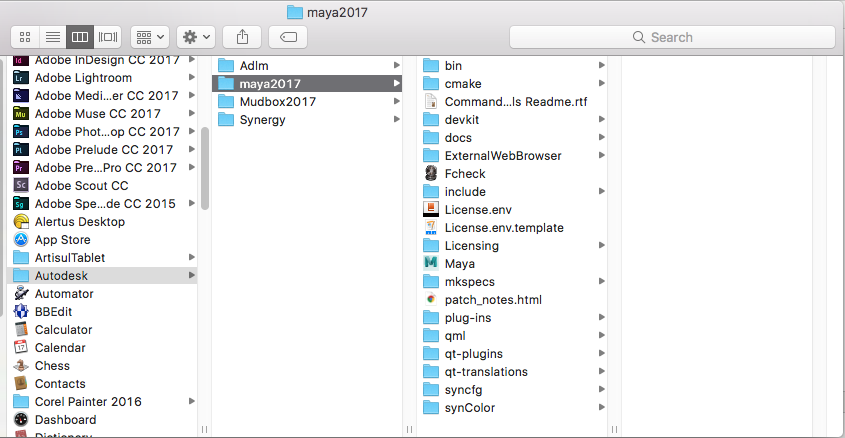Switch to list view
Image resolution: width=845 pixels, height=438 pixels.
click(x=53, y=37)
